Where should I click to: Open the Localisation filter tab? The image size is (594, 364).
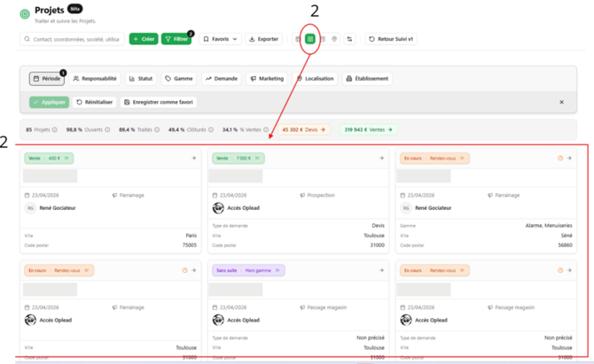tap(315, 79)
